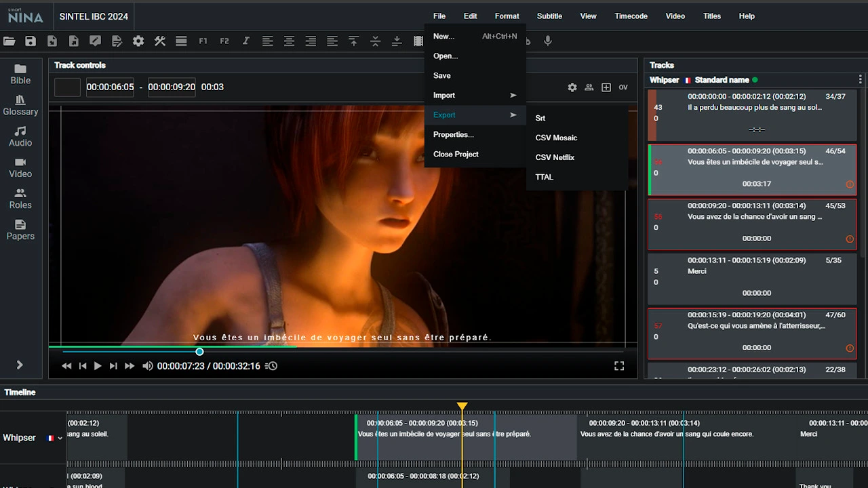Viewport: 868px width, 488px height.
Task: Save project with the floppy disk icon
Action: click(31, 41)
